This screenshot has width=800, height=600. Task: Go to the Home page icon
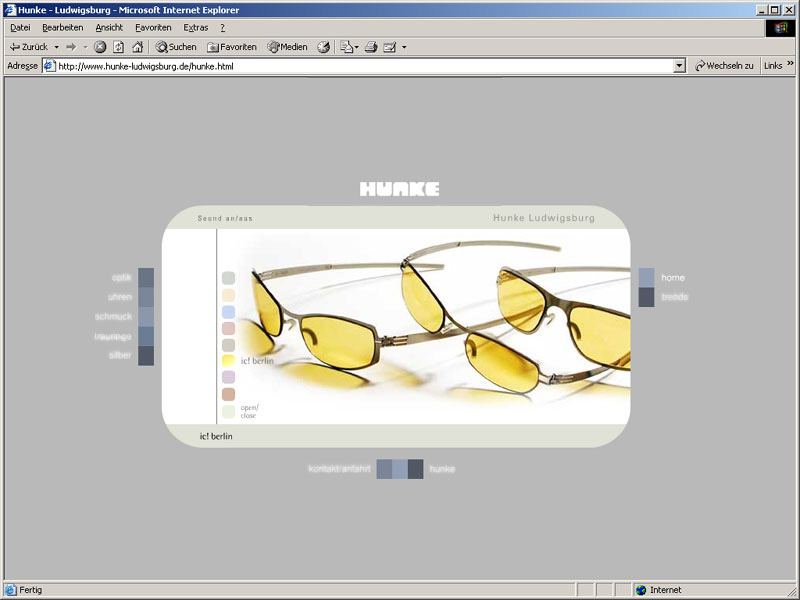click(137, 47)
